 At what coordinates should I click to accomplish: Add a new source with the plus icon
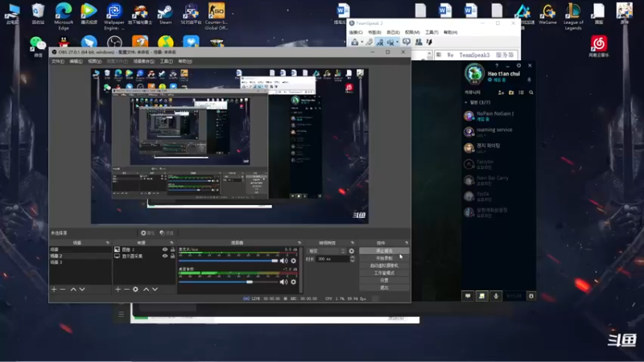(118, 290)
